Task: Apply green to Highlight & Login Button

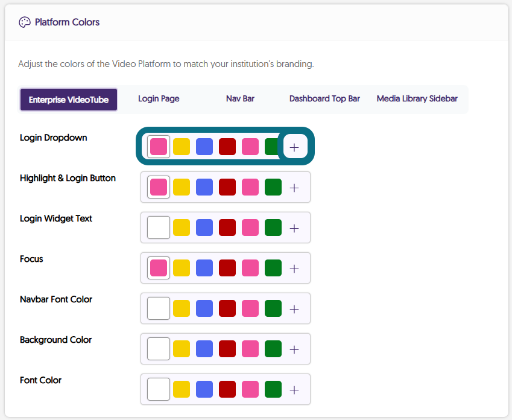Action: tap(273, 187)
